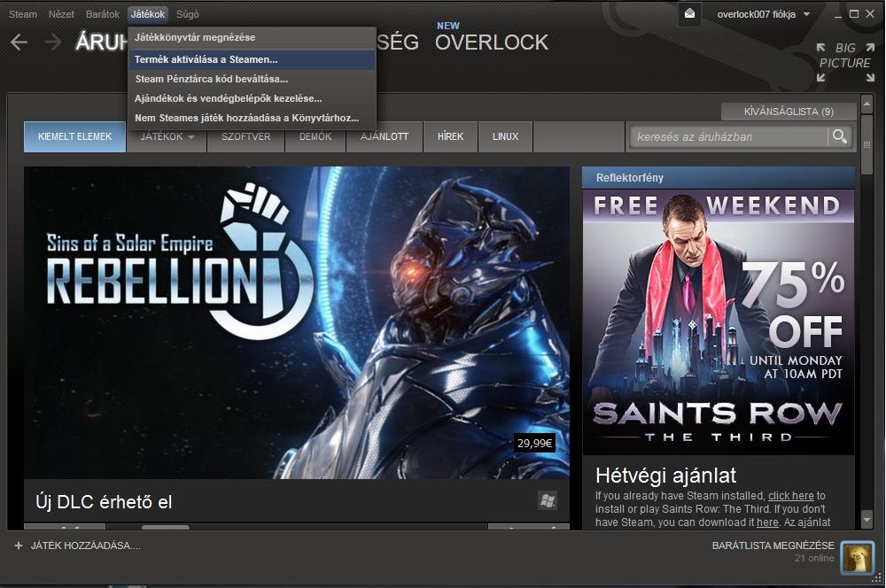This screenshot has width=886, height=588.
Task: Click the plus icon beside JÁTÉK HOZZÁADÁSA
Action: tap(19, 545)
